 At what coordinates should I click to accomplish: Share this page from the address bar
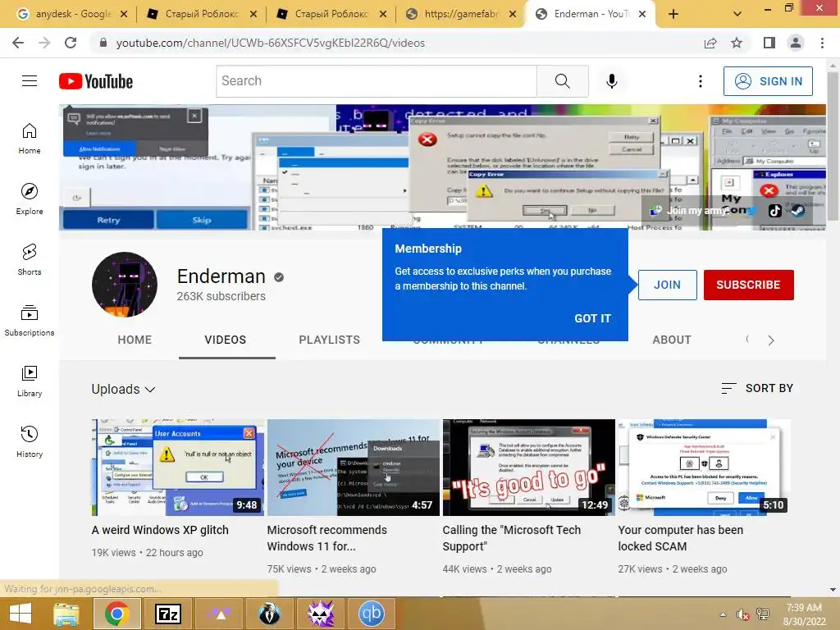click(710, 43)
